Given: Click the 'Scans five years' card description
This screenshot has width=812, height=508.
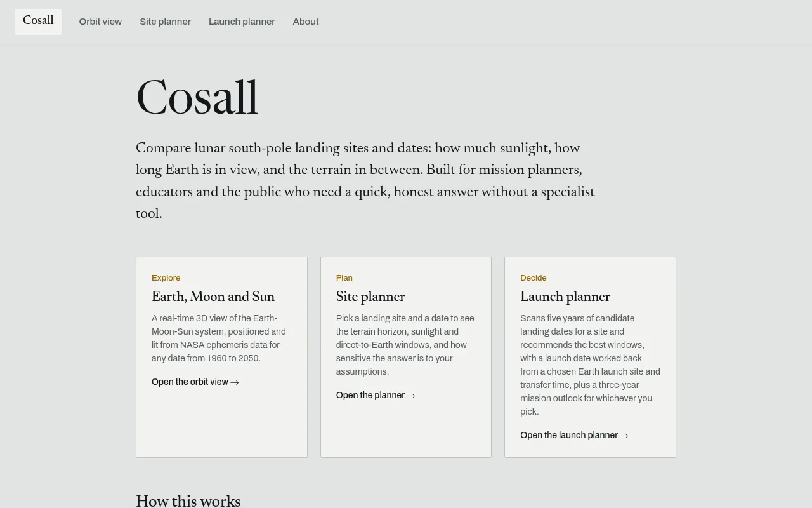Looking at the screenshot, I should [x=590, y=365].
